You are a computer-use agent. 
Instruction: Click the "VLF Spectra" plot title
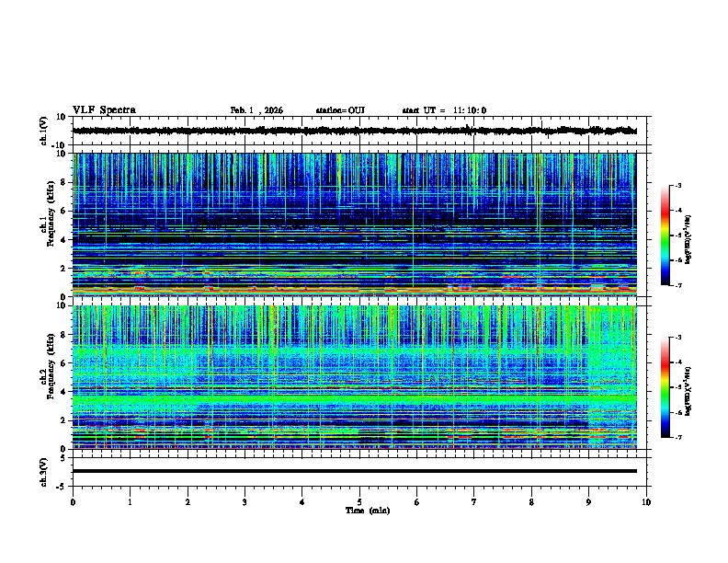coord(104,110)
